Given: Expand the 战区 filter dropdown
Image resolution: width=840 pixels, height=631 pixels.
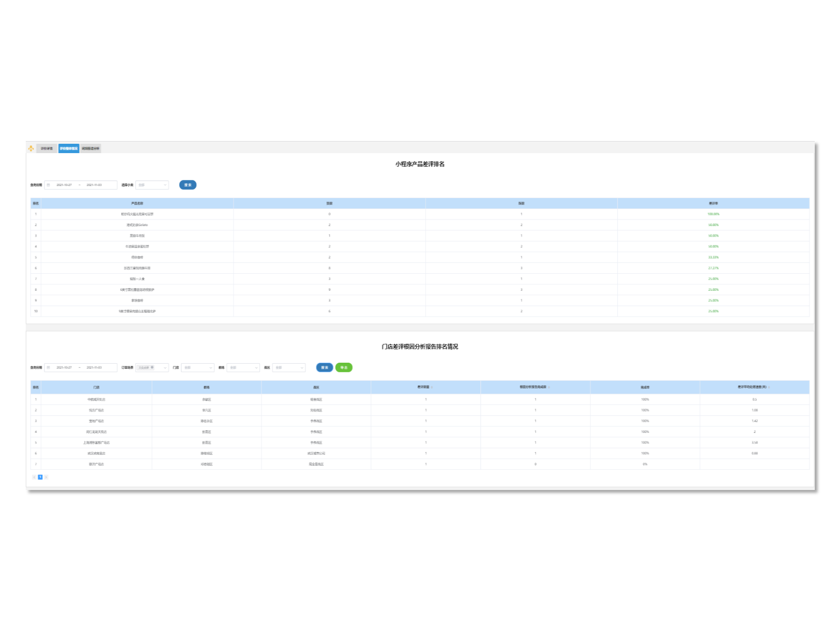Looking at the screenshot, I should click(288, 368).
